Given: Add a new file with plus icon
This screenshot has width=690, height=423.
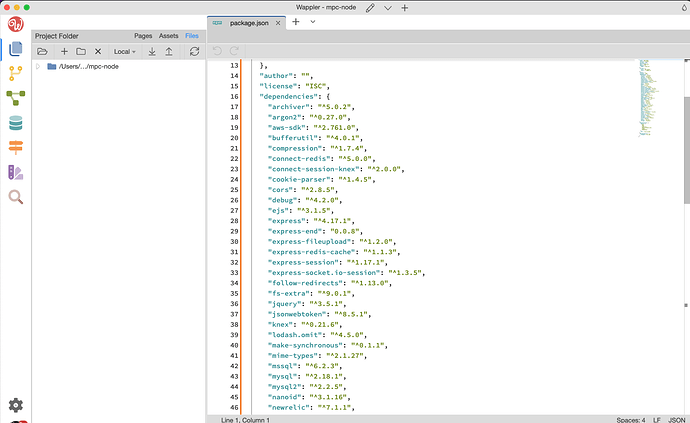Looking at the screenshot, I should pos(64,51).
